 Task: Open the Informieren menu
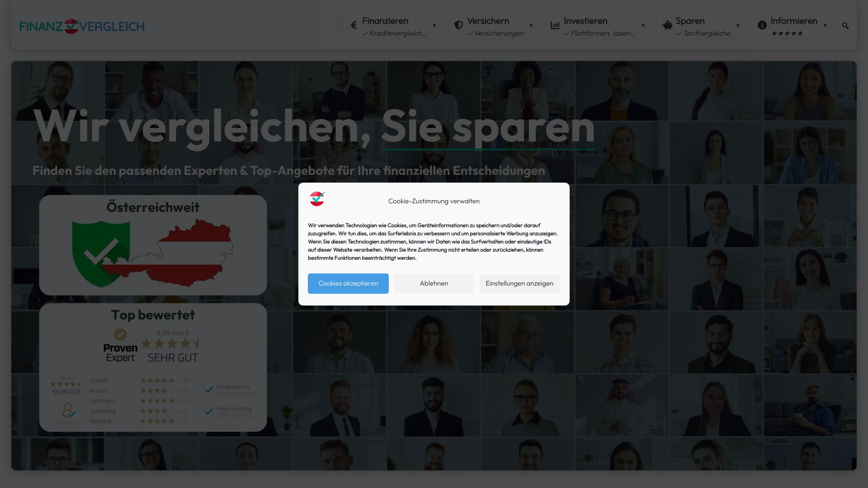[x=794, y=21]
